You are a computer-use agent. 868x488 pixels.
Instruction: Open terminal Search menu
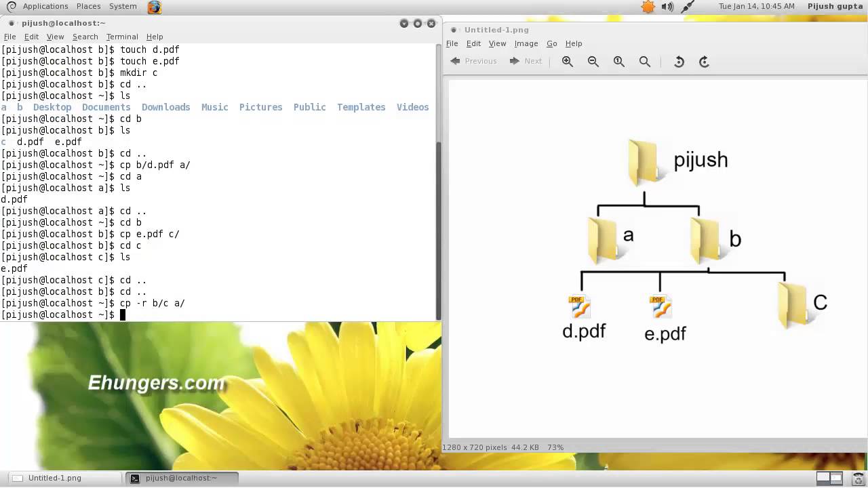85,37
